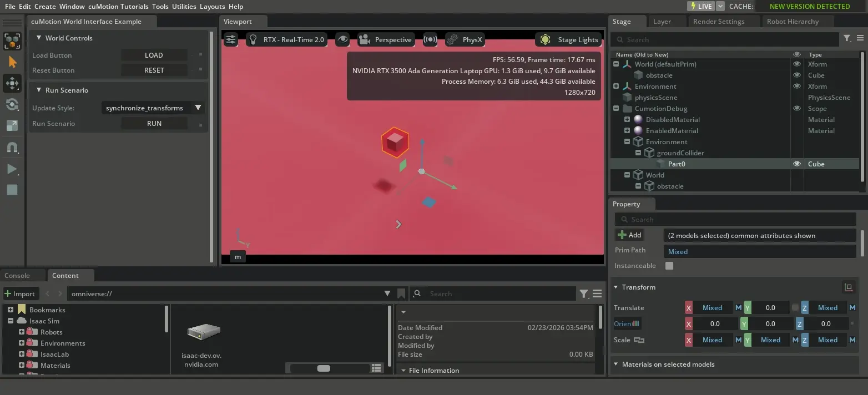
Task: Click the RUN scenario button
Action: pyautogui.click(x=154, y=123)
